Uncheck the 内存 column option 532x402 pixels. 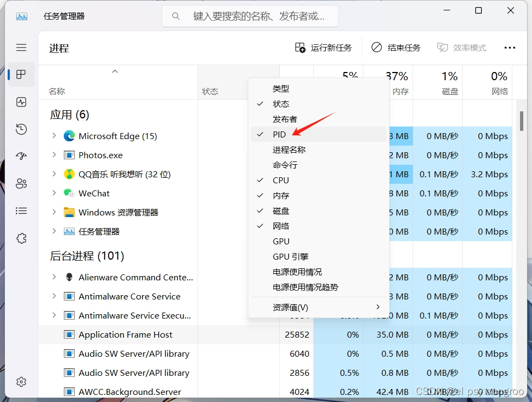click(319, 195)
